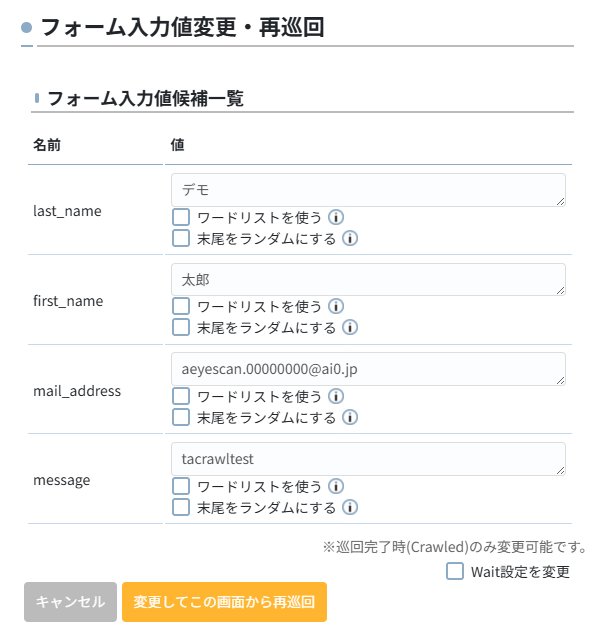The height and width of the screenshot is (635, 590).
Task: Click info icon beside last_name ワードリストを使う
Action: 336,217
